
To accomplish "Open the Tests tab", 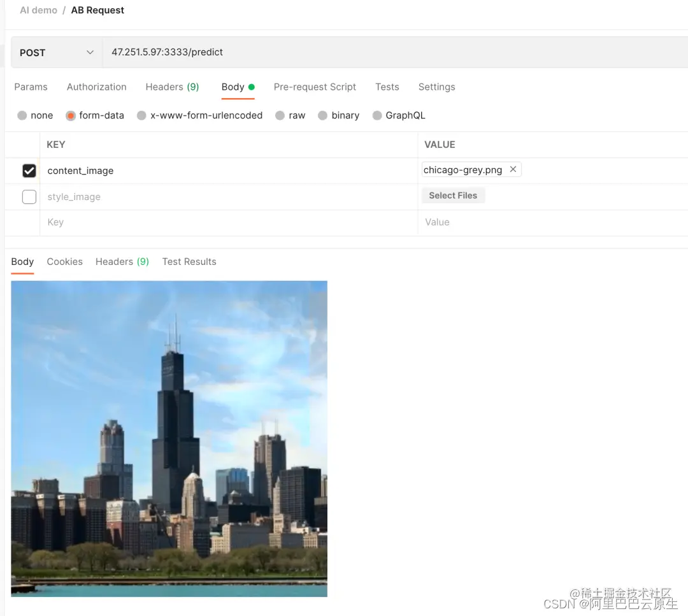I will (387, 87).
